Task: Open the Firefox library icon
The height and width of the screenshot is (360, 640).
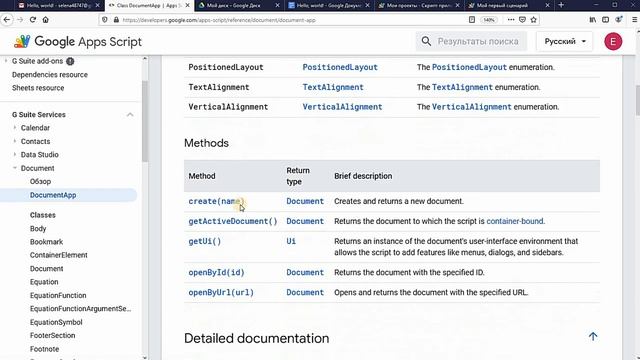Action: tap(593, 20)
